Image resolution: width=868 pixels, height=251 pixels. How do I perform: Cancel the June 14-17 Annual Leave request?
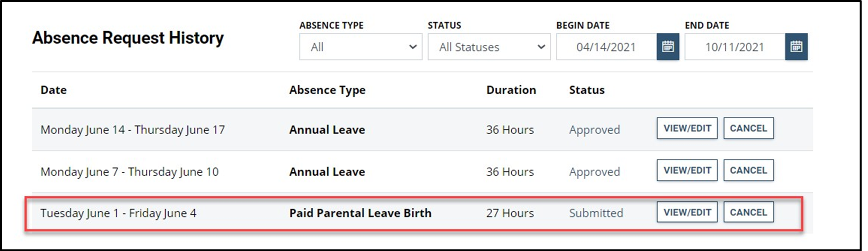point(748,128)
